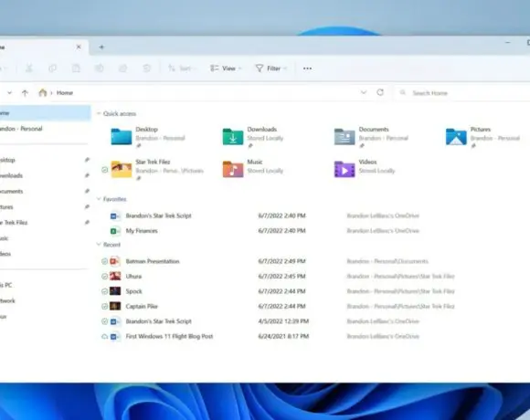This screenshot has height=420, width=530.
Task: Click the Copy toolbar icon
Action: click(52, 68)
